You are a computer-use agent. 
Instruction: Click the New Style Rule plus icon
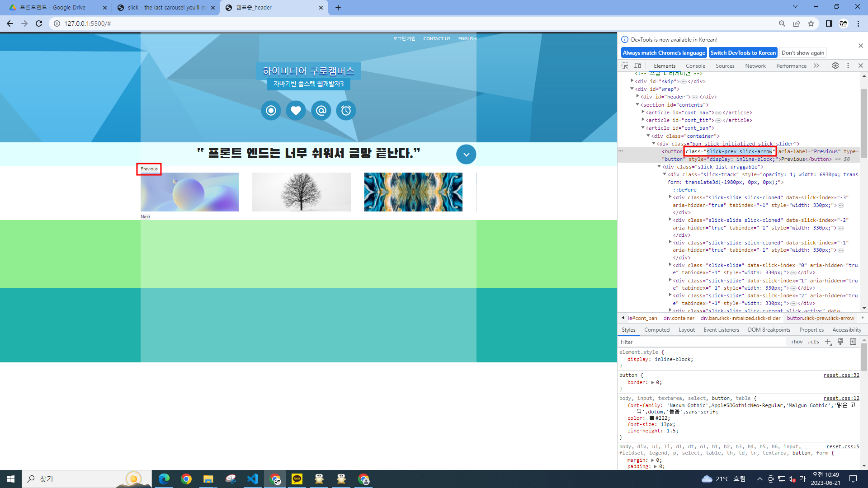(x=828, y=342)
